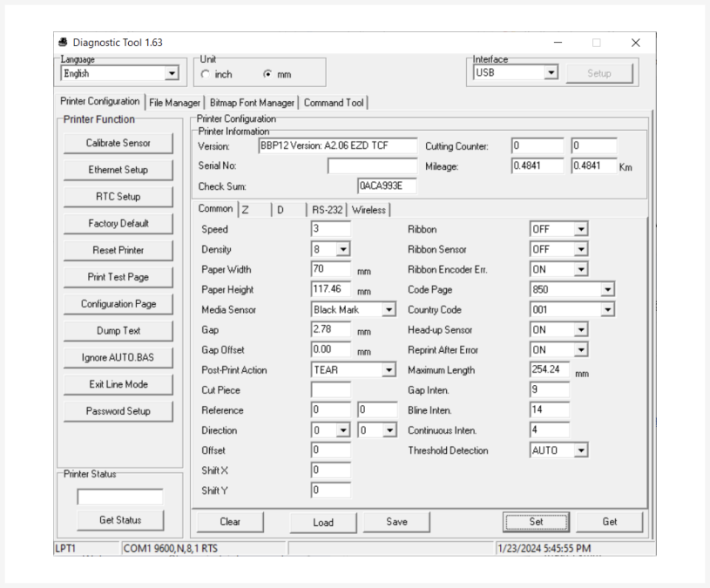Select the mm unit radio button
710x588 pixels.
(x=267, y=74)
